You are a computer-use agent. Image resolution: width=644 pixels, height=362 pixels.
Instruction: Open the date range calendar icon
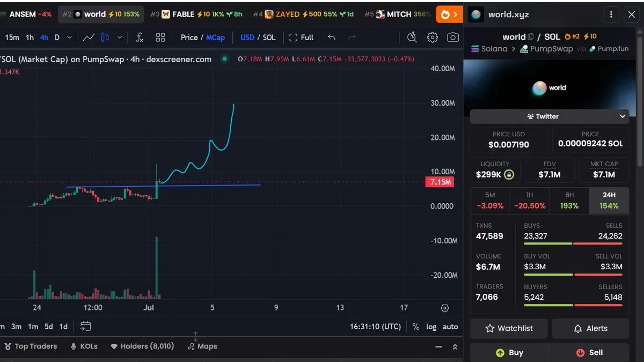pyautogui.click(x=85, y=326)
